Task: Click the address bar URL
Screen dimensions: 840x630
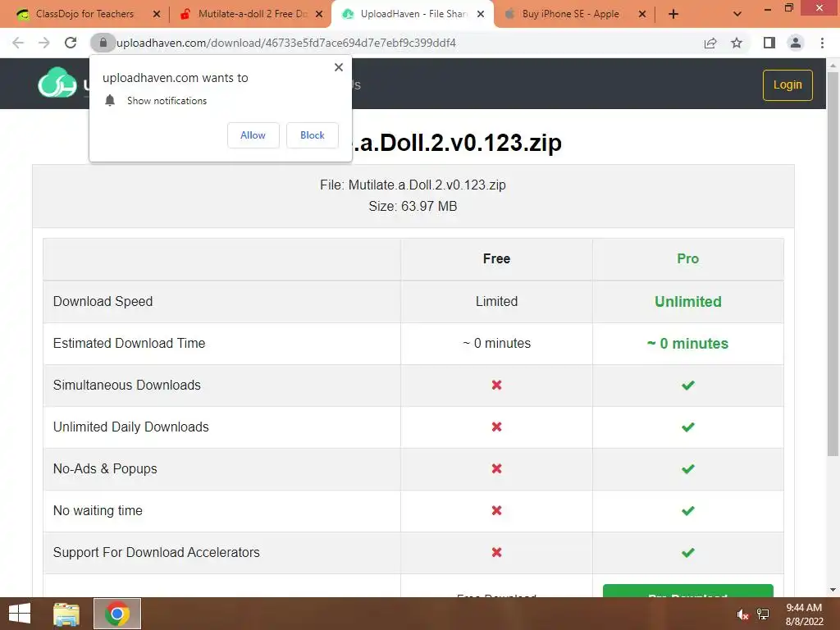Action: tap(286, 43)
